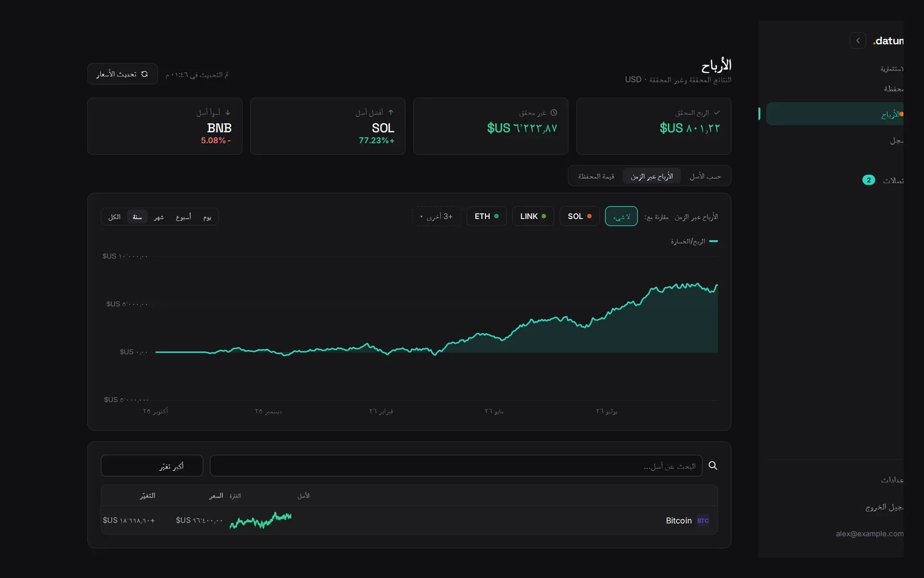The height and width of the screenshot is (578, 924).
Task: Click the الربح/الخسارة legend swatch
Action: click(714, 241)
